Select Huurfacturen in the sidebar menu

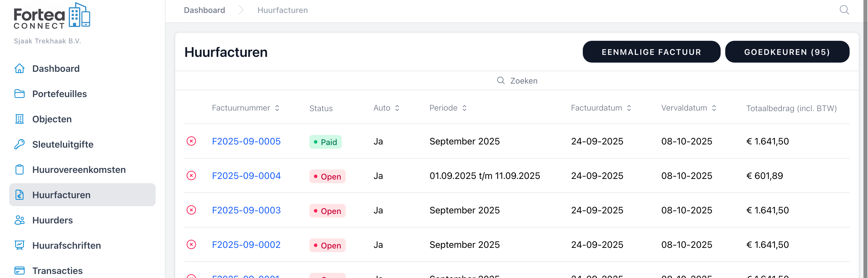[61, 195]
